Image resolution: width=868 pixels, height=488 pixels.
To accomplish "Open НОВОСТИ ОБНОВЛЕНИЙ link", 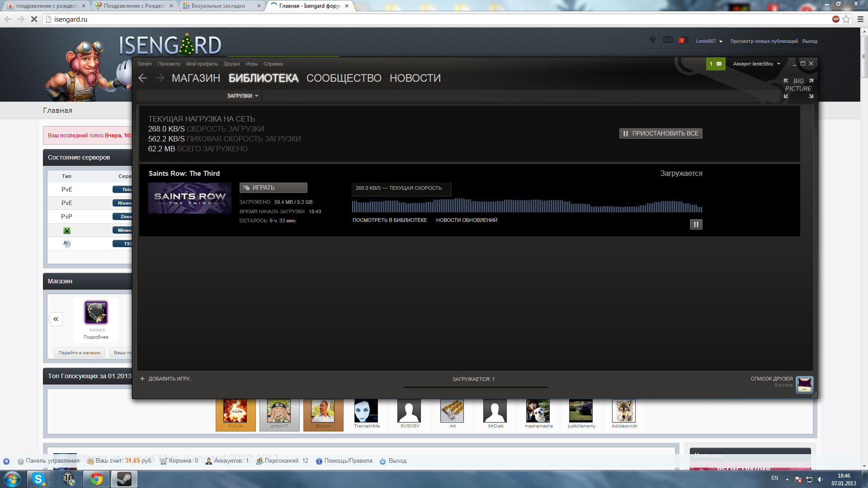I will coord(467,220).
